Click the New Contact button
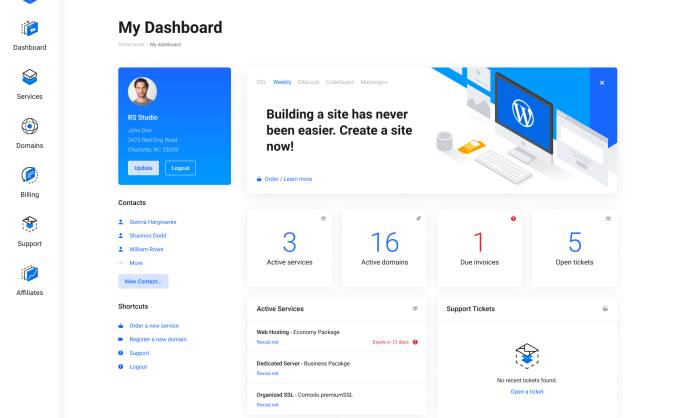This screenshot has height=418, width=676. click(x=143, y=282)
